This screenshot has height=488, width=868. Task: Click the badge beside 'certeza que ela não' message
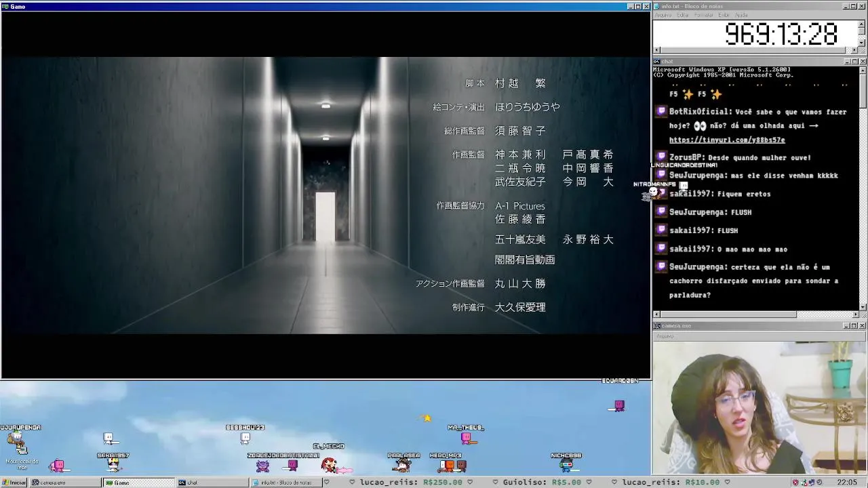tap(662, 266)
